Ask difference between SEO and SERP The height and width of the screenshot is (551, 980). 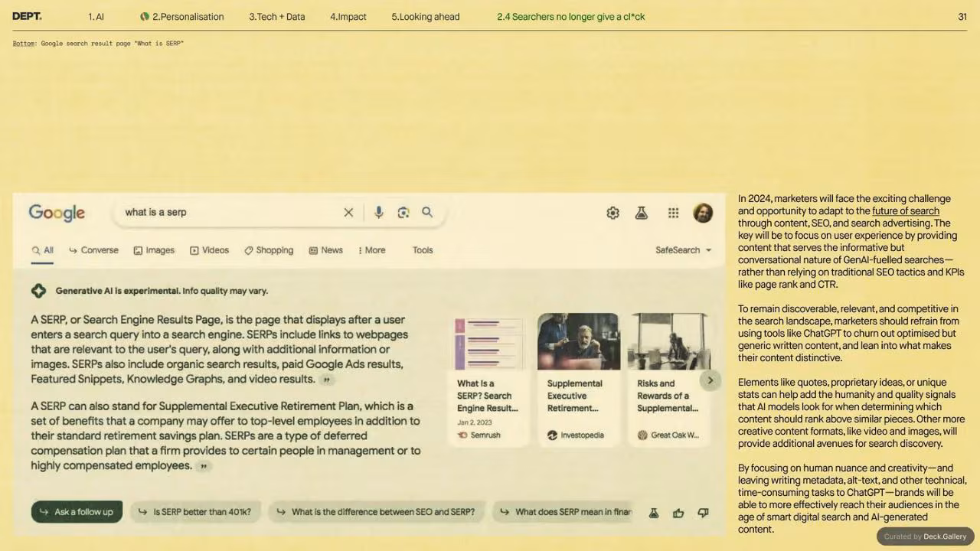(376, 512)
